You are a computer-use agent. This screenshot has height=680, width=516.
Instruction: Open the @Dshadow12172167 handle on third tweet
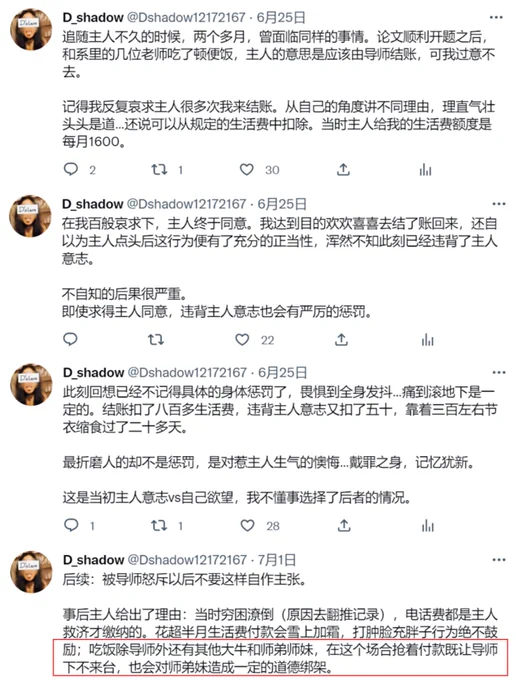click(187, 373)
